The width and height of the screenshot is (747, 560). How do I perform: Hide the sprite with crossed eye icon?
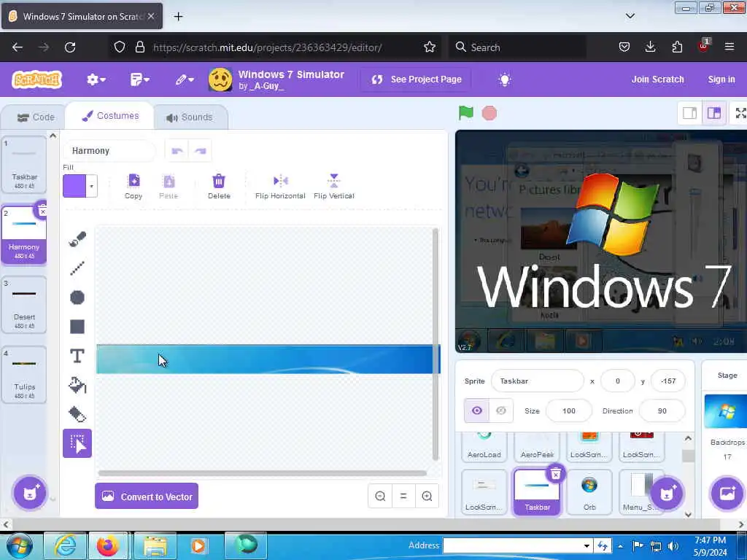[x=500, y=411]
